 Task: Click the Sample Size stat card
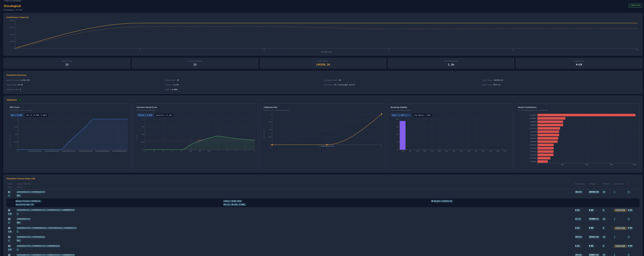coord(67,63)
